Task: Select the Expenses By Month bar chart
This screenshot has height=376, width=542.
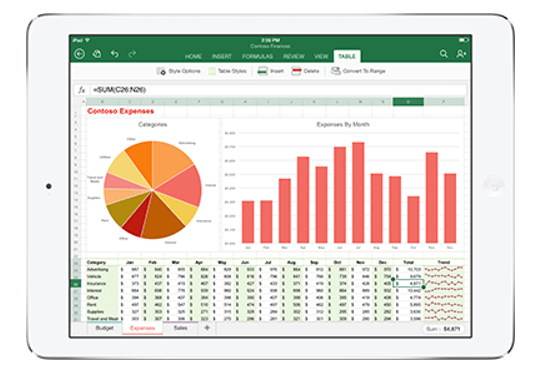Action: click(x=343, y=185)
